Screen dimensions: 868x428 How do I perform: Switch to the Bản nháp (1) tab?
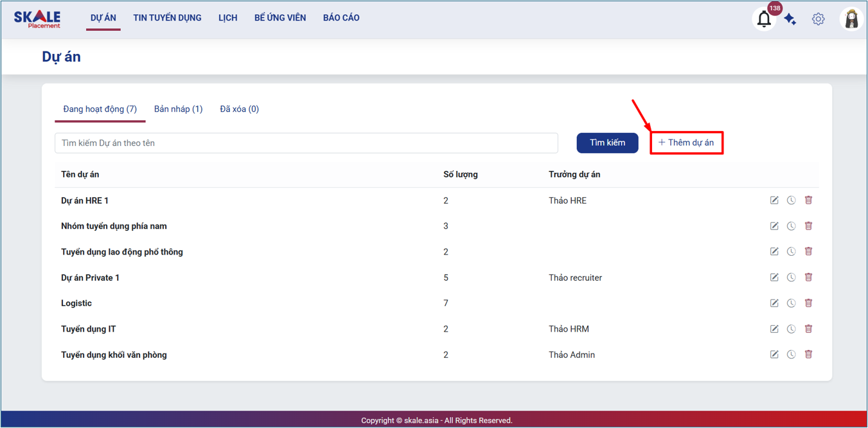pos(178,109)
